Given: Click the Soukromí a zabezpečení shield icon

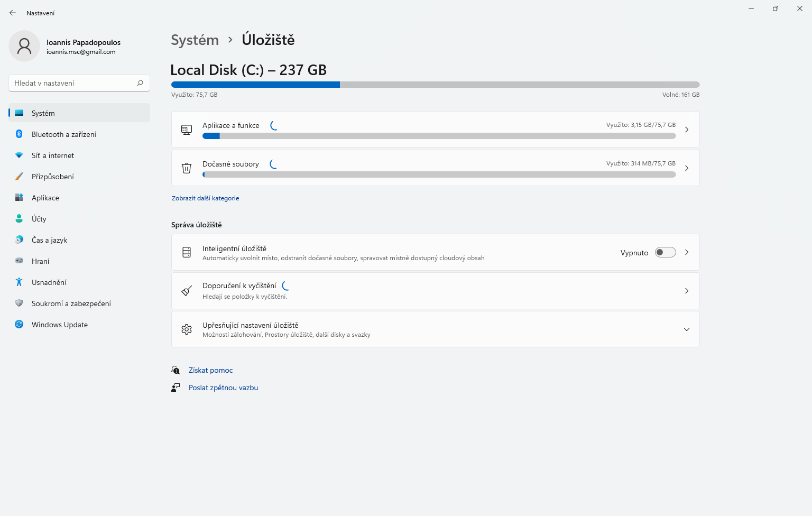Looking at the screenshot, I should point(19,303).
